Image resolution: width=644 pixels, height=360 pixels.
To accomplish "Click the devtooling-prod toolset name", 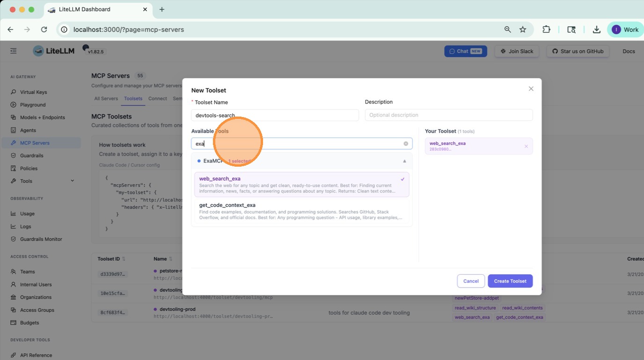I will [x=177, y=309].
